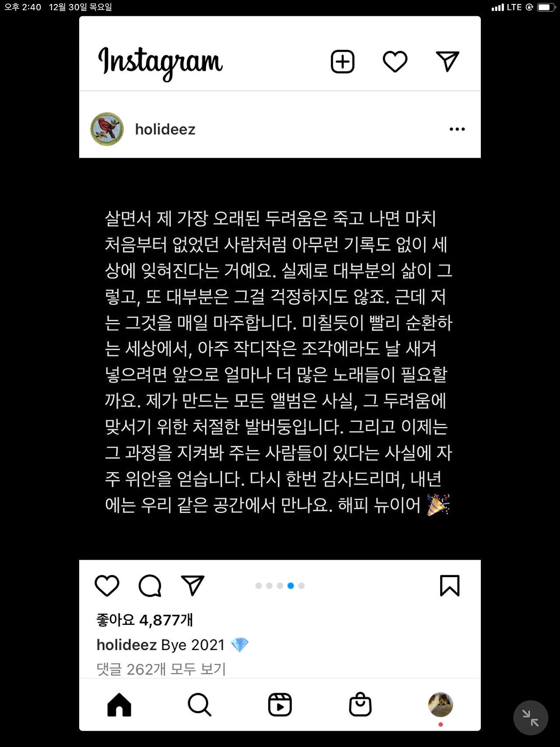Image resolution: width=560 pixels, height=747 pixels.
Task: Open the Shop bag tab
Action: (x=360, y=705)
